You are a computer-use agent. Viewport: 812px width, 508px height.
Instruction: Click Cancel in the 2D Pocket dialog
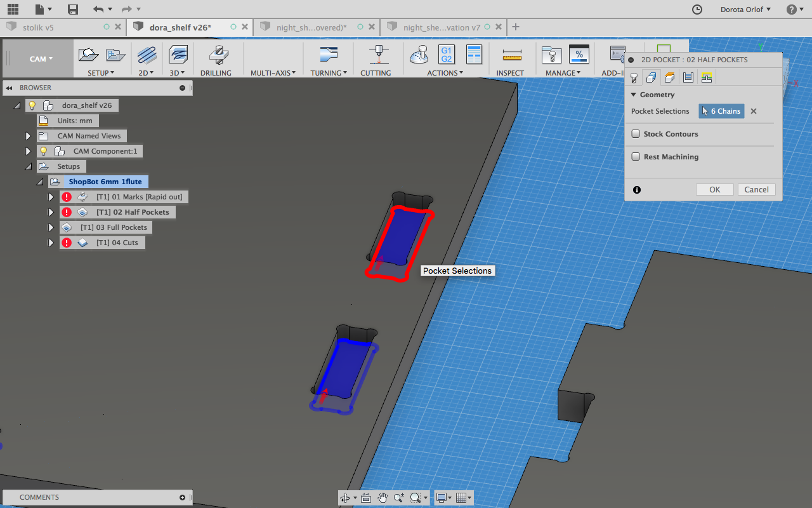click(756, 190)
